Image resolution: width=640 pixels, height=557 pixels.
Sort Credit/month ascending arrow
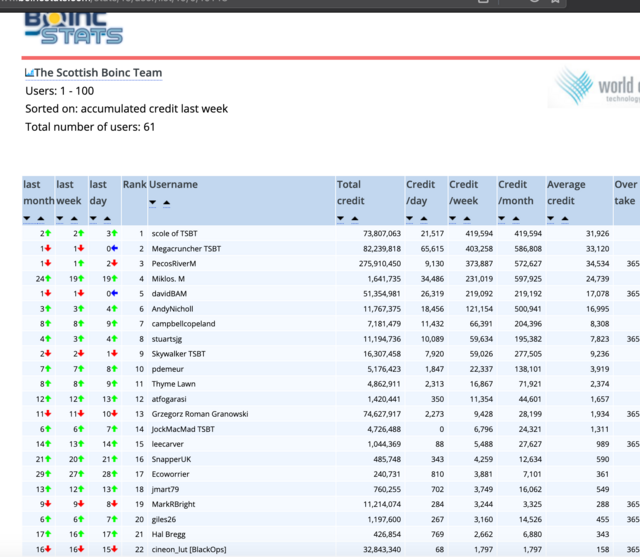[516, 219]
